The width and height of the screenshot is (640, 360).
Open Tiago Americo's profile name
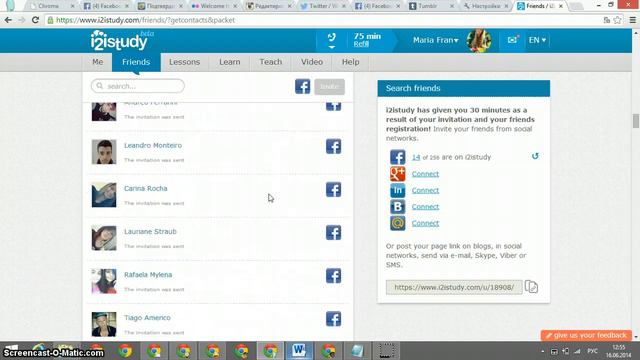pos(147,318)
